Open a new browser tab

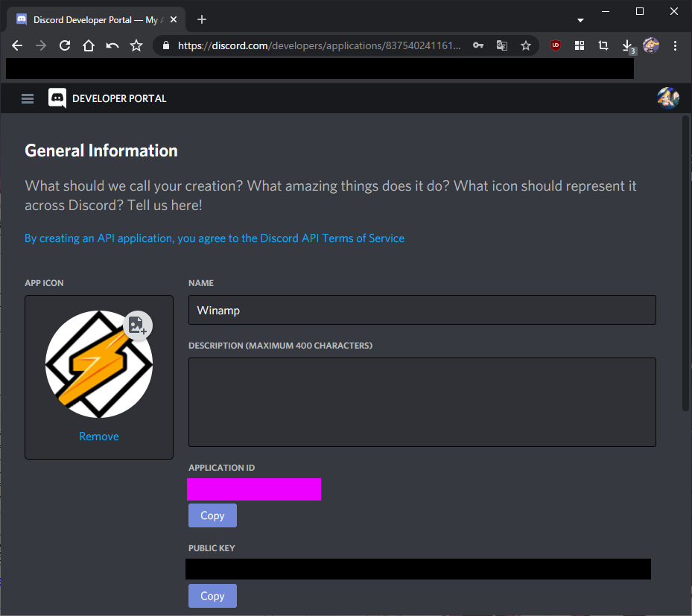click(202, 19)
